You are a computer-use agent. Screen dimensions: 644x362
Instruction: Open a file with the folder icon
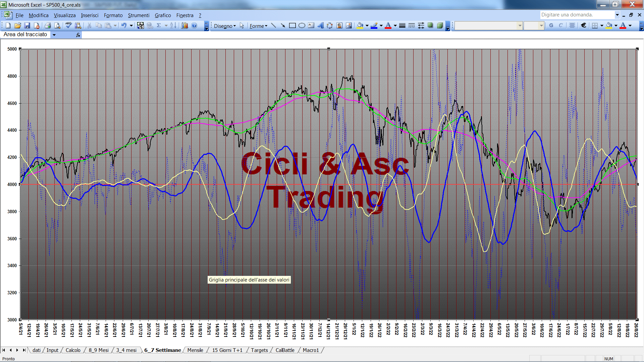coord(18,25)
